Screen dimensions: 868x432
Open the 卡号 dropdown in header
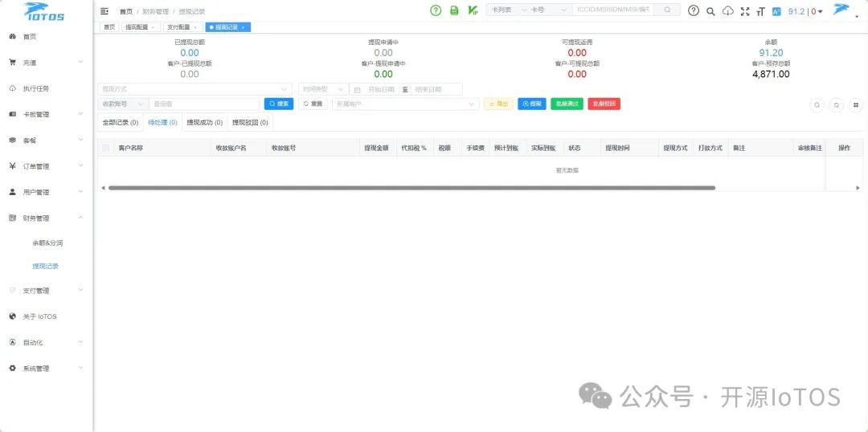pos(551,10)
